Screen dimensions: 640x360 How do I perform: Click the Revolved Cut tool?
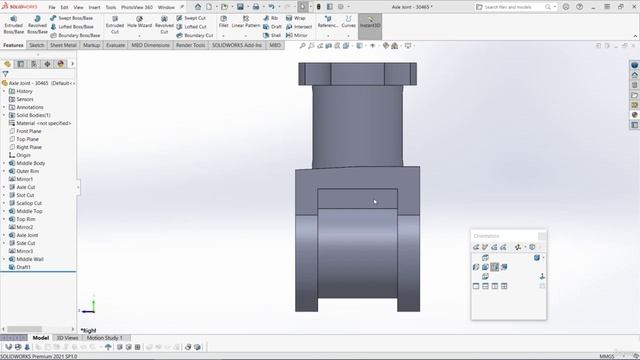[x=164, y=25]
